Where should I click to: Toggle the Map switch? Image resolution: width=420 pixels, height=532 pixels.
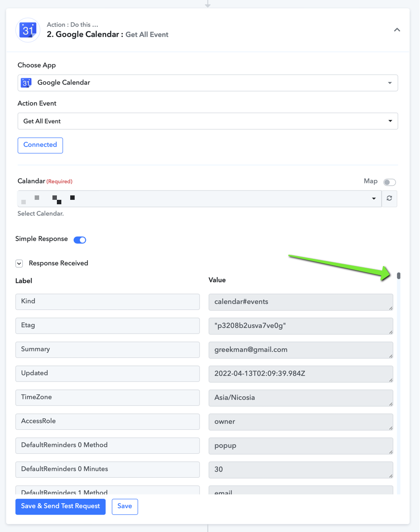[389, 182]
